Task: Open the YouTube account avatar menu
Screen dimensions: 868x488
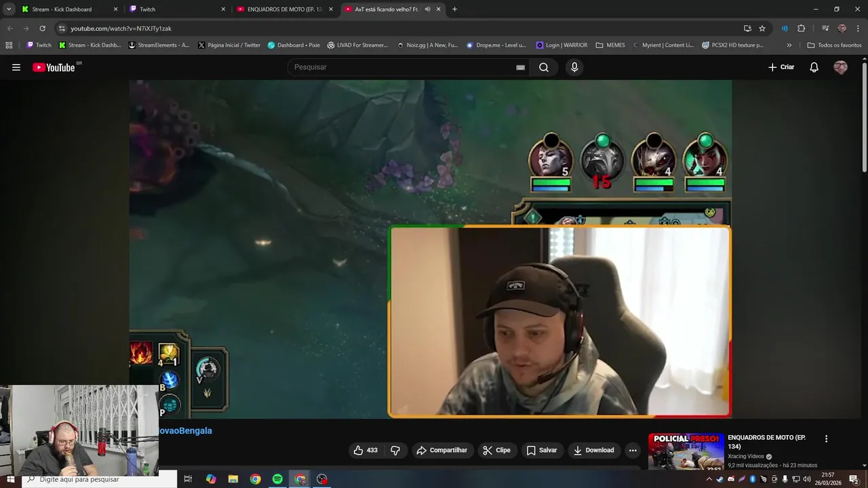Action: pyautogui.click(x=840, y=67)
